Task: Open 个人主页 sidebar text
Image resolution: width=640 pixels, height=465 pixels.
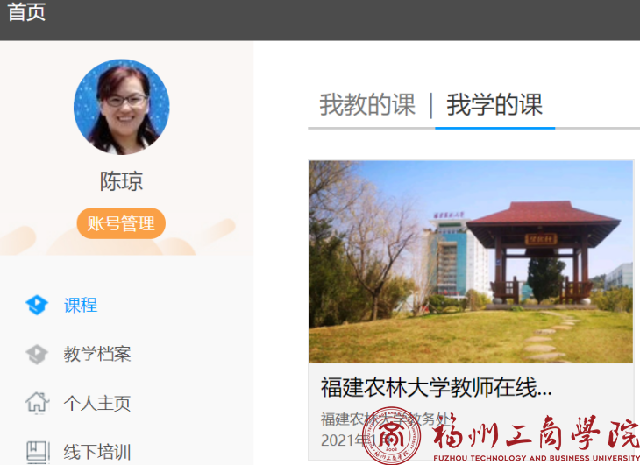Action: (x=98, y=403)
